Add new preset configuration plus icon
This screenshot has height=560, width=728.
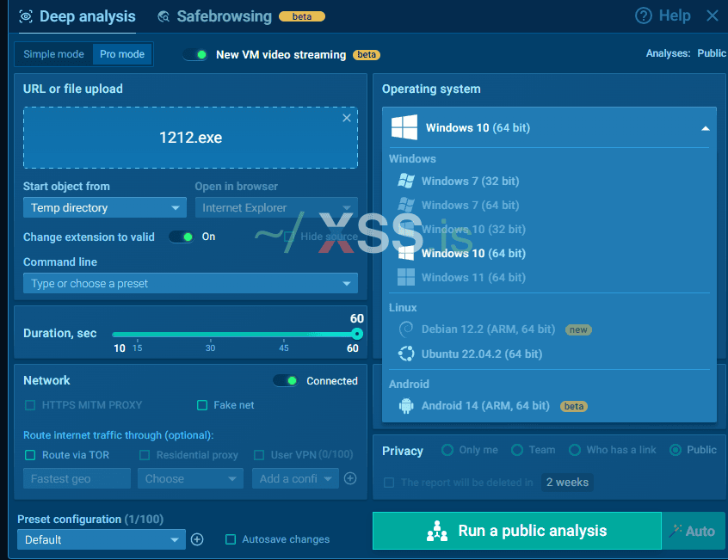tap(197, 539)
